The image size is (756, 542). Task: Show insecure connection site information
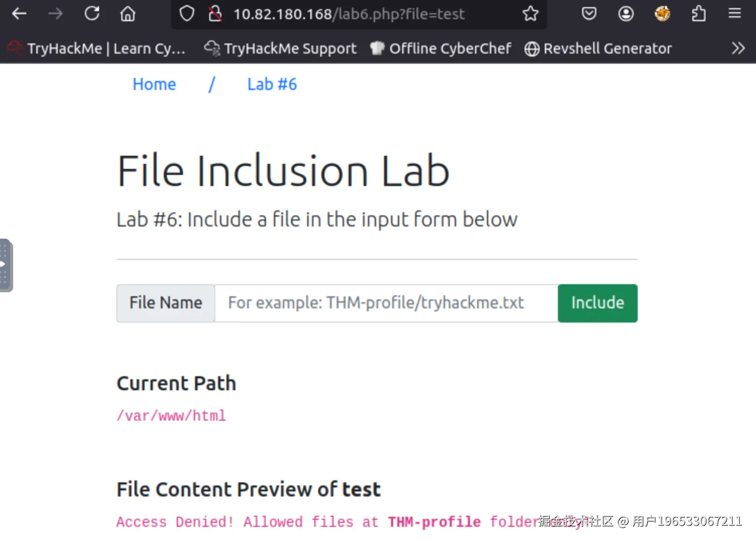[x=215, y=14]
